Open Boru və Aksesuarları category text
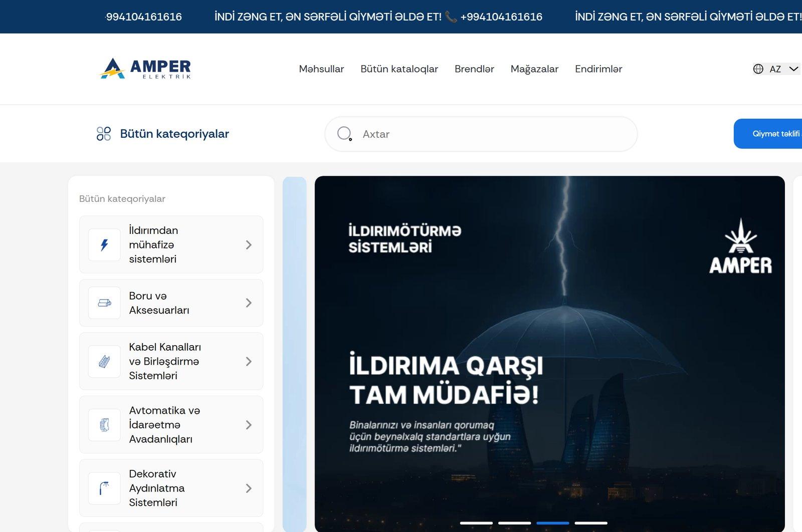The width and height of the screenshot is (802, 532). [159, 303]
